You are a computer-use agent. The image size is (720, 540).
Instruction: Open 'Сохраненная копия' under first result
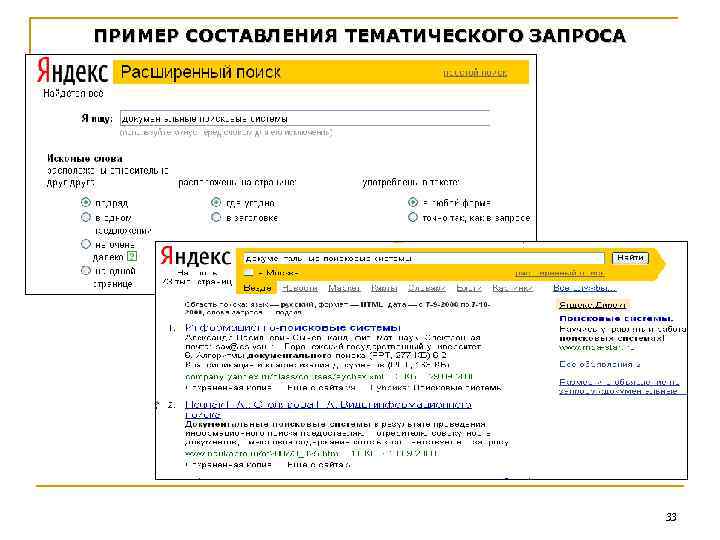pos(229,388)
